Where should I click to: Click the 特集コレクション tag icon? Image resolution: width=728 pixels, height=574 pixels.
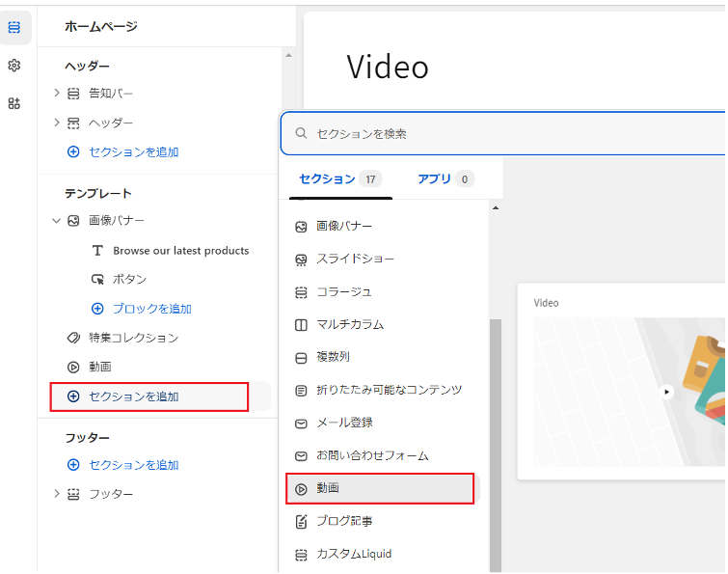[x=73, y=338]
